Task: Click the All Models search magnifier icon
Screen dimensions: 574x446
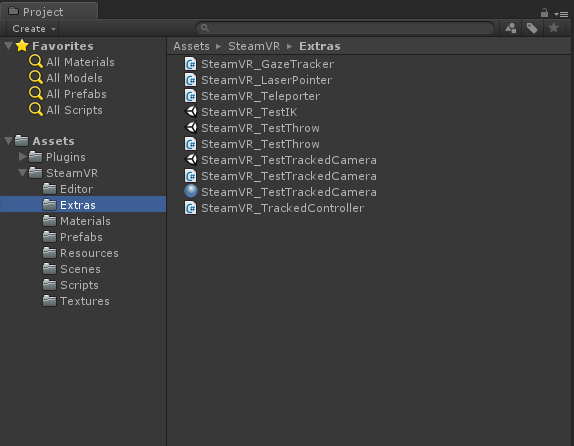Action: point(36,78)
